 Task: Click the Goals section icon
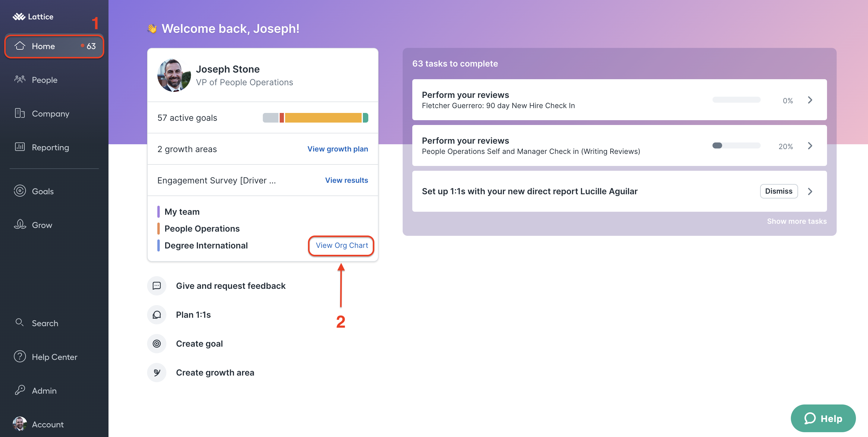click(20, 191)
